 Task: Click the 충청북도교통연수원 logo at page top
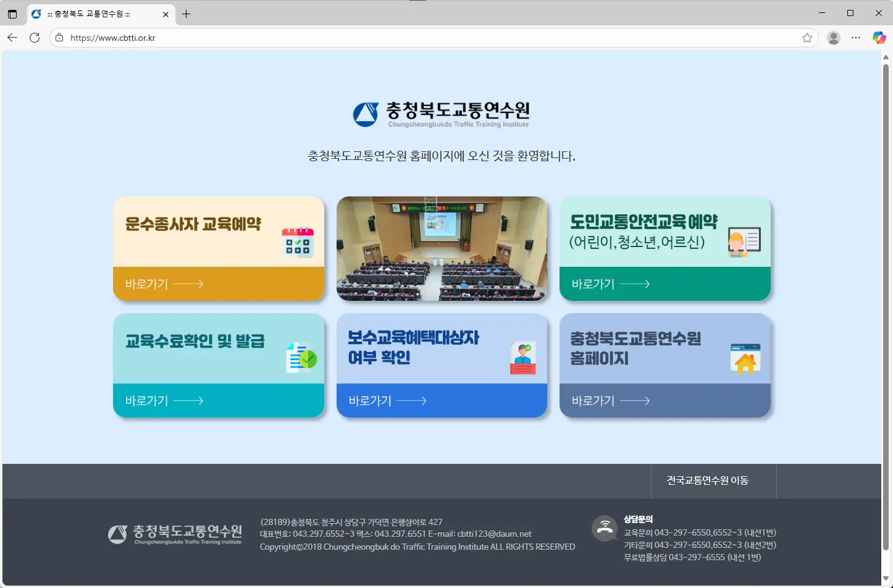442,115
